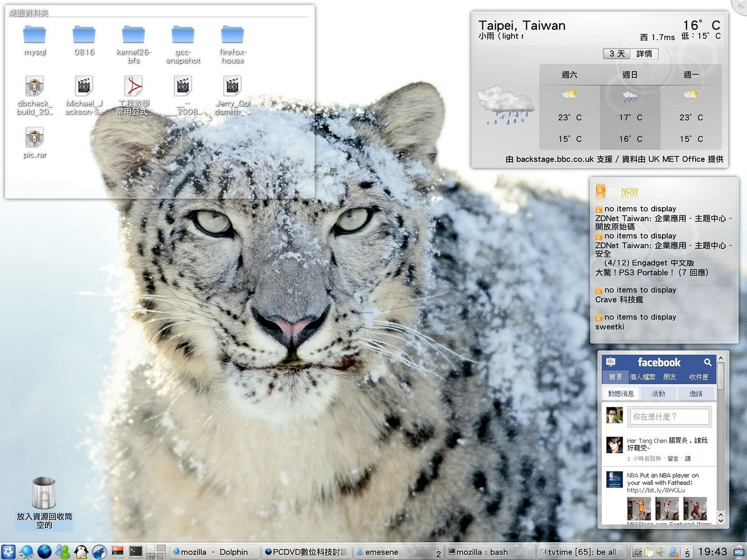This screenshot has width=747, height=560.
Task: Open the mysql folder
Action: [x=35, y=35]
